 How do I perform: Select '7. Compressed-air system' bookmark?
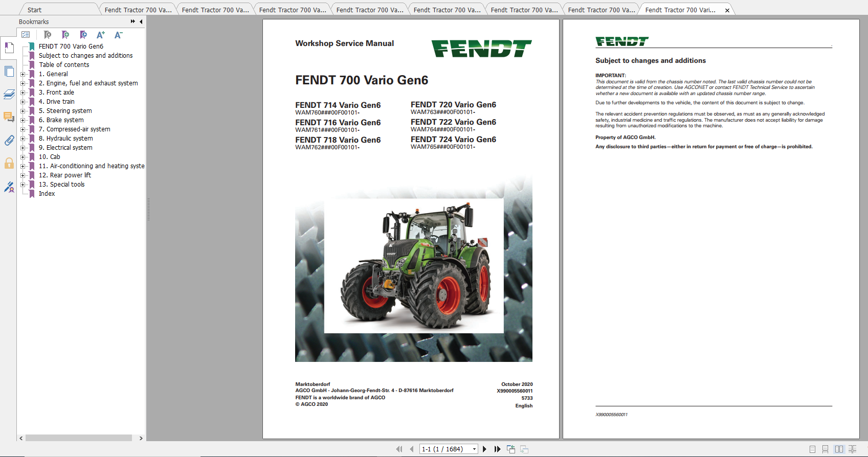pyautogui.click(x=74, y=129)
